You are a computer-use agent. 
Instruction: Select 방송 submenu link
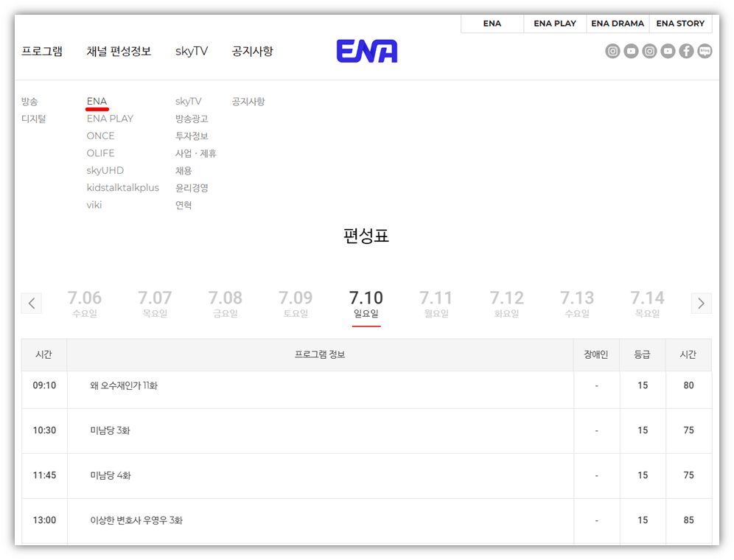point(29,102)
